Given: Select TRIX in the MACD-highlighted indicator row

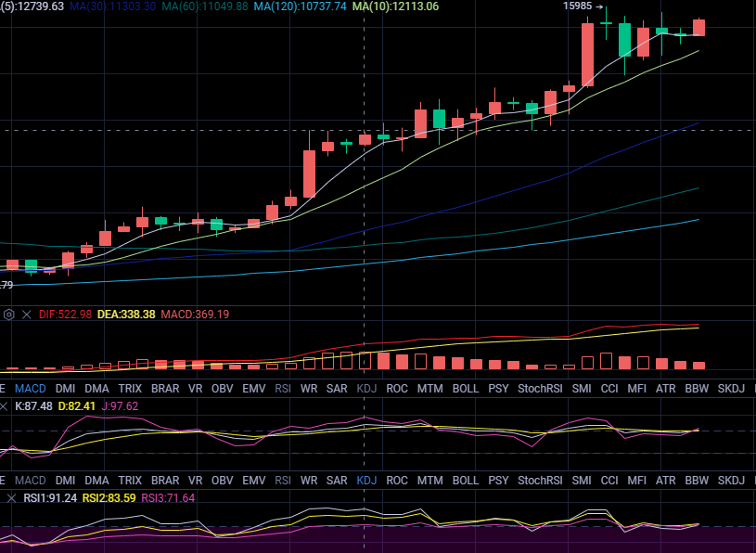Looking at the screenshot, I should [x=130, y=389].
